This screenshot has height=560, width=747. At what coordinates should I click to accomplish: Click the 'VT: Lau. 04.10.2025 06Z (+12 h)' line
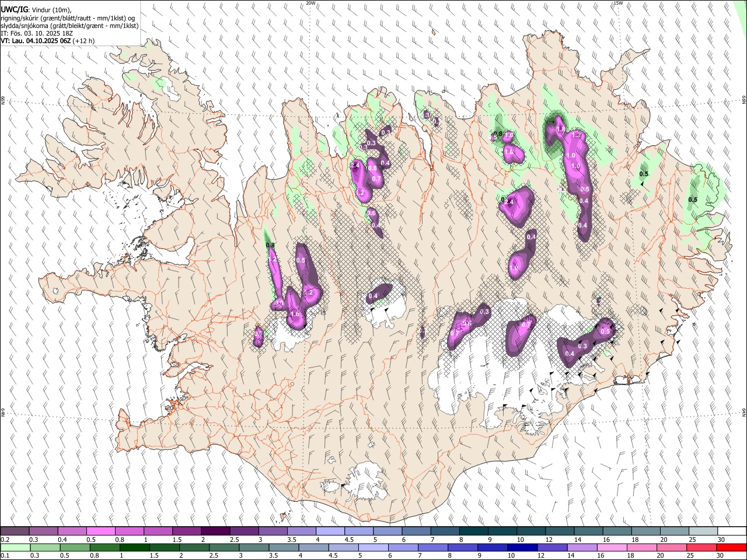[48, 41]
